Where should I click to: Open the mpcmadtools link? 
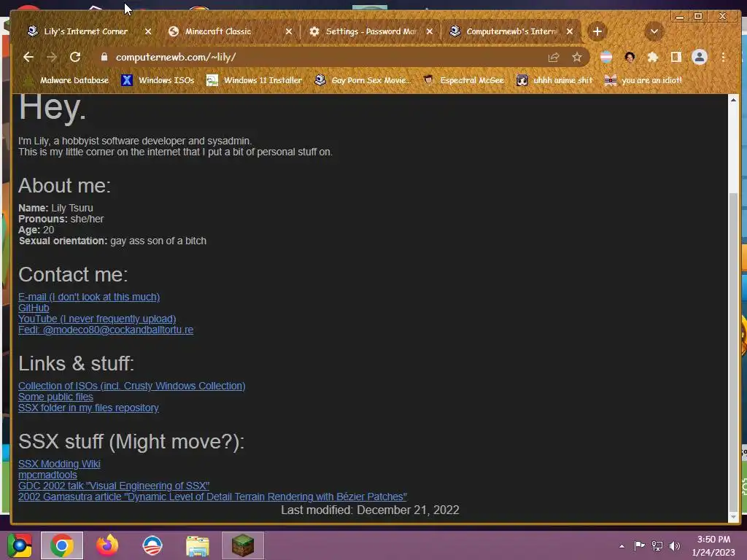(x=47, y=475)
